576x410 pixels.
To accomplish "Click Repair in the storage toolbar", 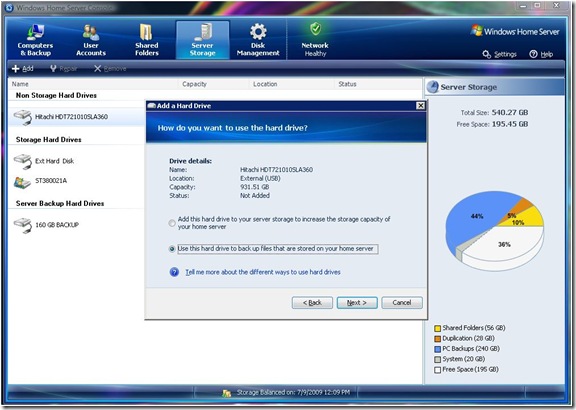I will [64, 68].
